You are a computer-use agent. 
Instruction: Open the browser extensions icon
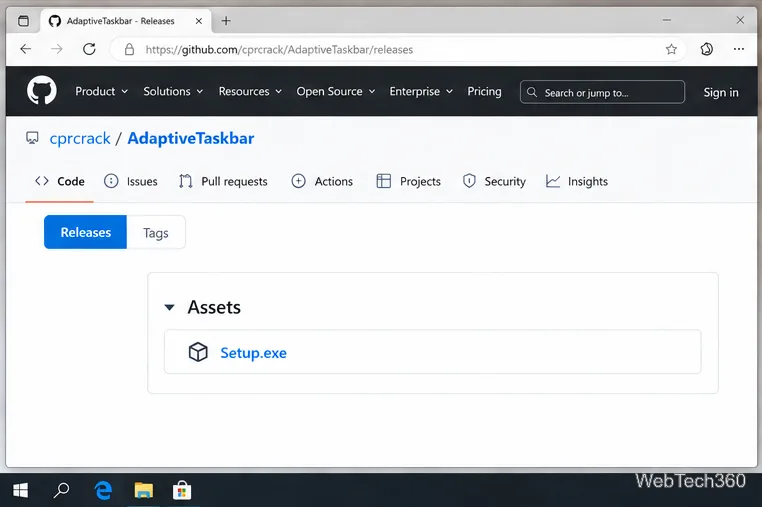(x=707, y=49)
